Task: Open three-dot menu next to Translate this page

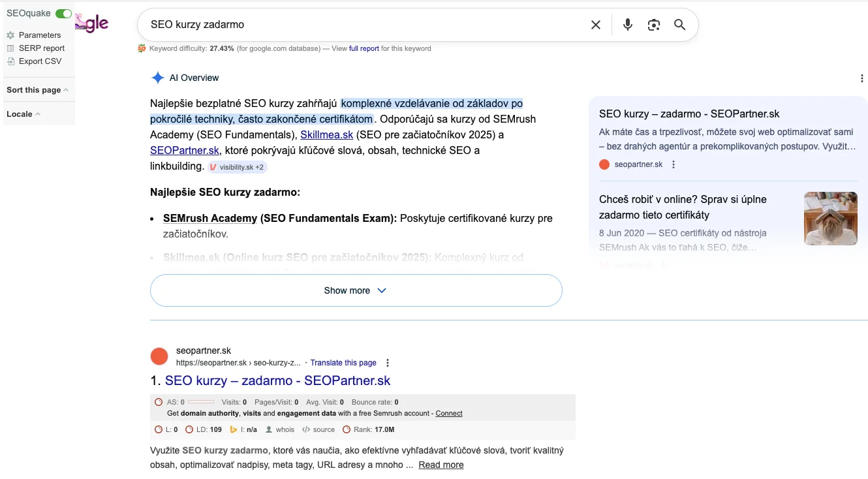Action: click(x=388, y=363)
